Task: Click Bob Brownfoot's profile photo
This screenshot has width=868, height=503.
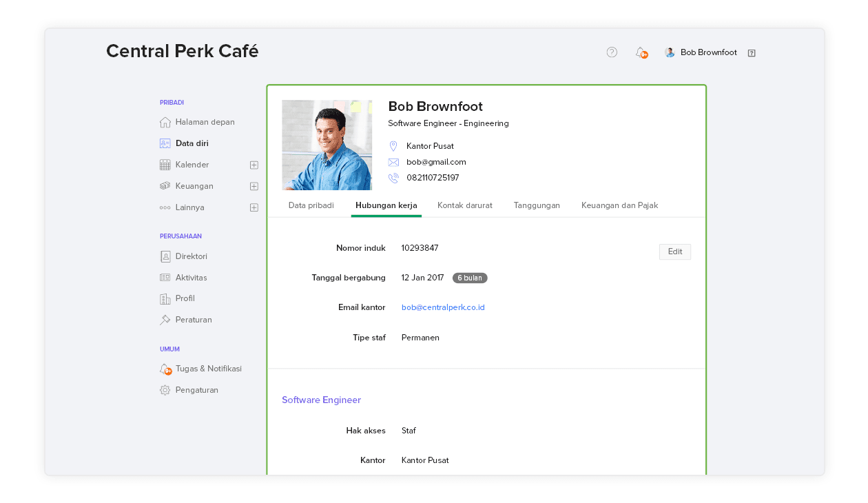Action: coord(327,145)
